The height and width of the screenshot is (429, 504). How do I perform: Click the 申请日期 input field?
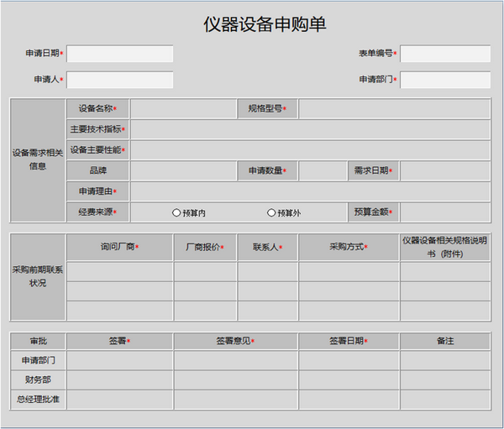(x=120, y=54)
